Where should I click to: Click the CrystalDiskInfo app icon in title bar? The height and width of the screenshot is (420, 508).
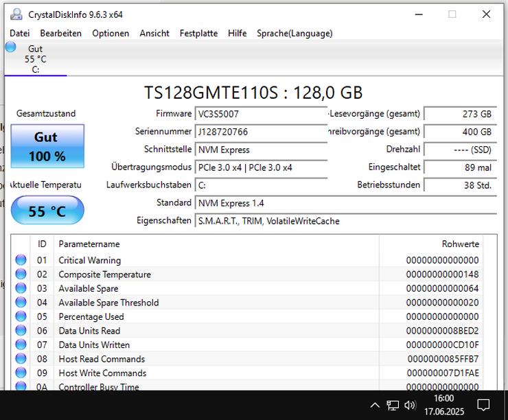click(16, 14)
